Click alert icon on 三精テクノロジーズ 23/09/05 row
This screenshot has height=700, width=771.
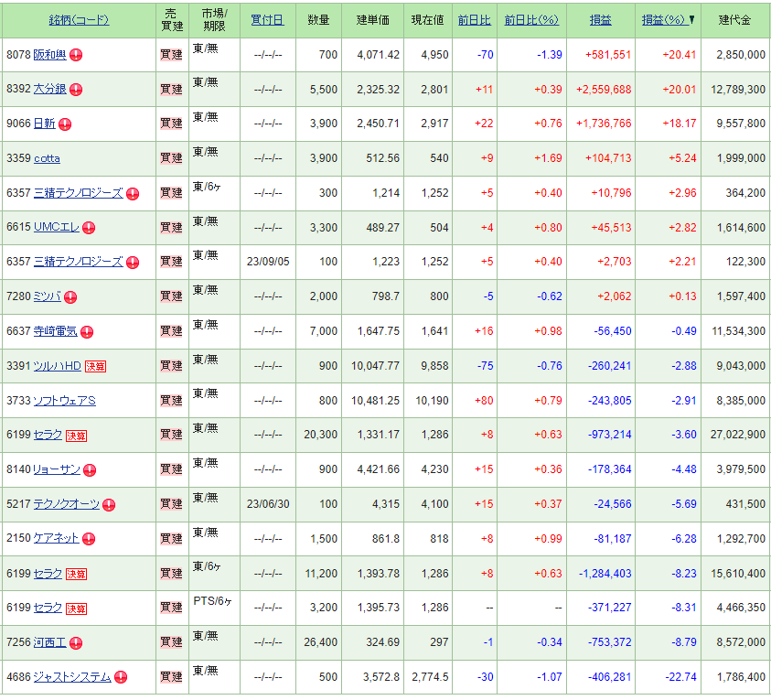coord(133,263)
